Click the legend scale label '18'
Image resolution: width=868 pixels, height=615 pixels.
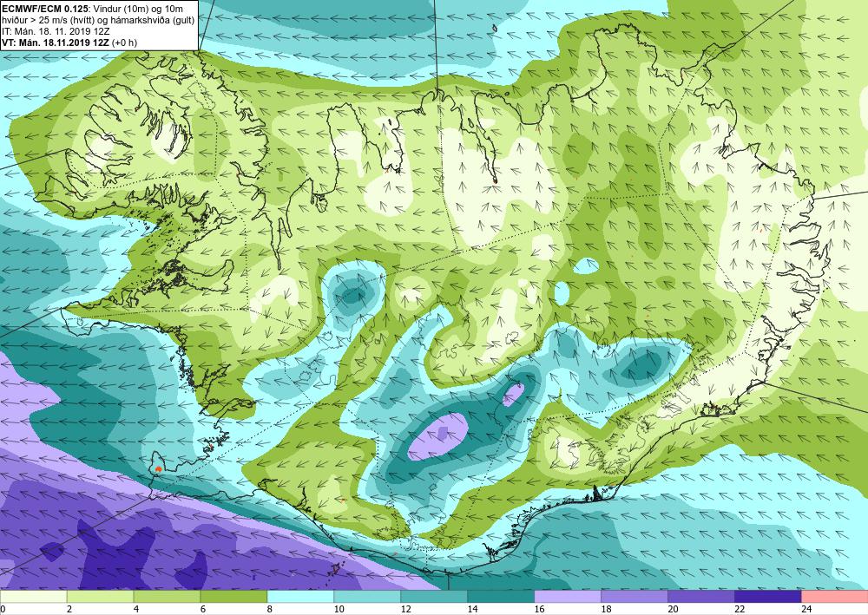606,609
